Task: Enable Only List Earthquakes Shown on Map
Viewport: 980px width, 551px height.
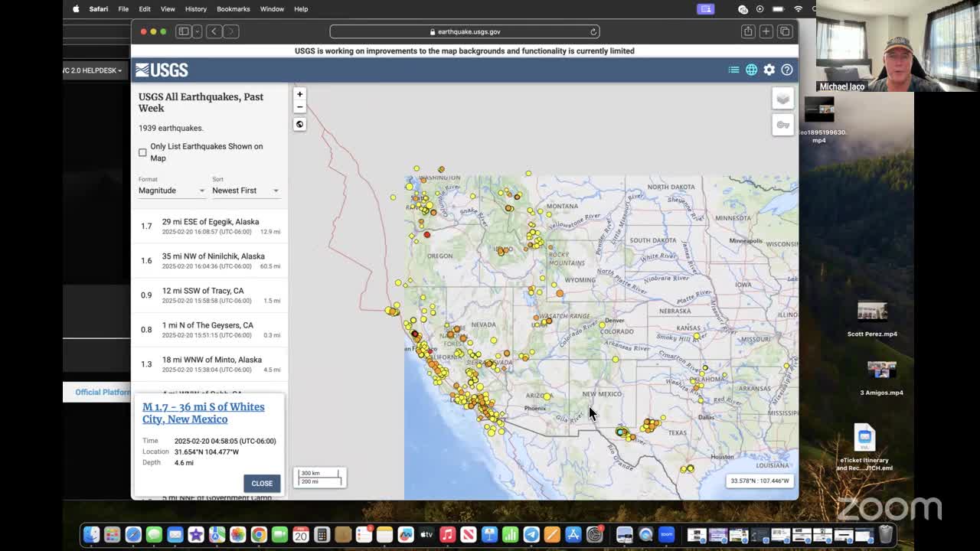Action: click(142, 152)
